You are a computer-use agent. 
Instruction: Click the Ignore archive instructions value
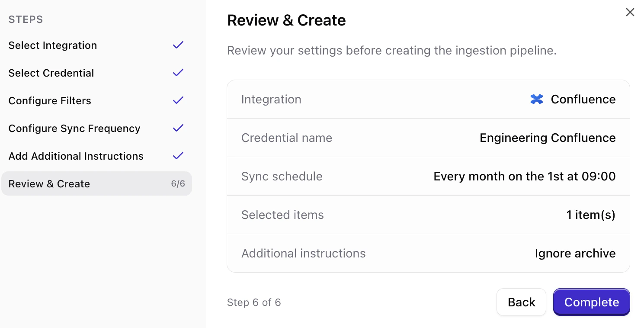click(x=575, y=253)
